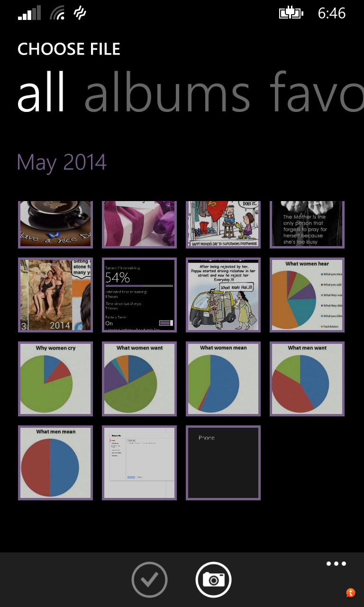The width and height of the screenshot is (364, 607).
Task: Open the camera to take a photo
Action: [x=213, y=579]
